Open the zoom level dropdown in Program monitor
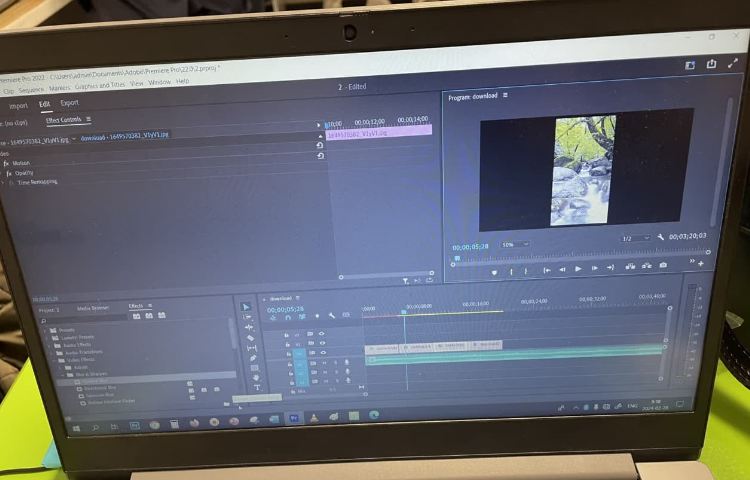750x480 pixels. click(x=514, y=244)
